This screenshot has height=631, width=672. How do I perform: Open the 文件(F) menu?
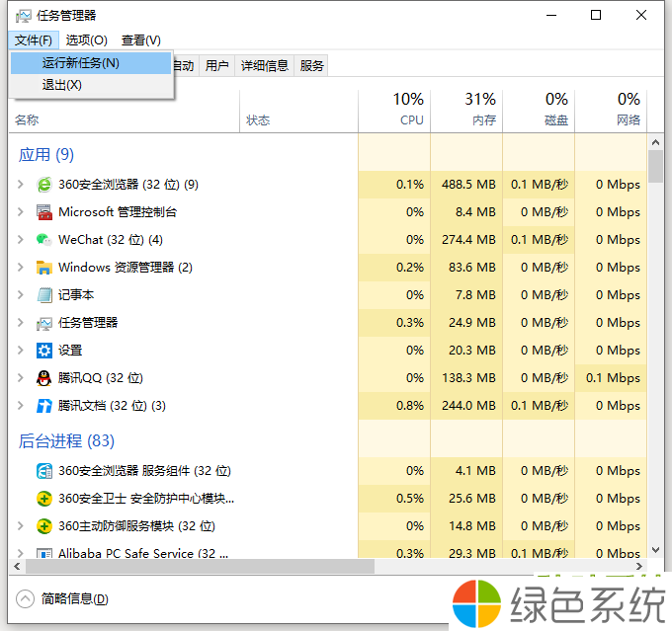(34, 40)
